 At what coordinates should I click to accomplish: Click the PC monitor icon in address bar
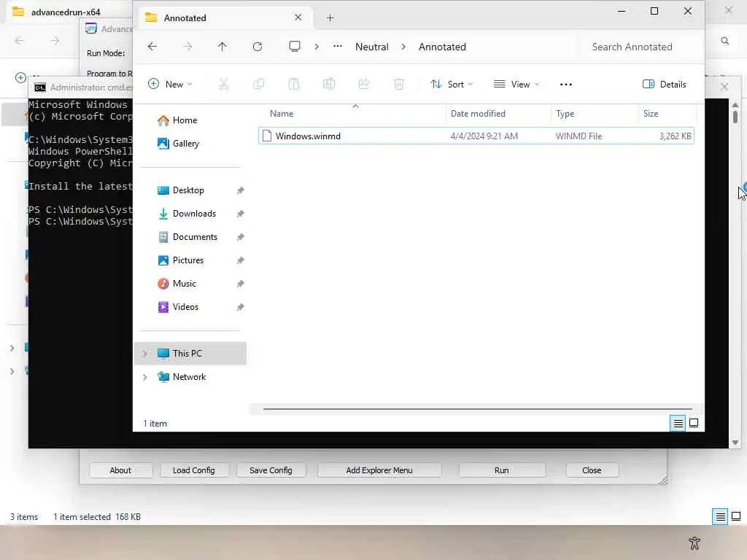(295, 46)
